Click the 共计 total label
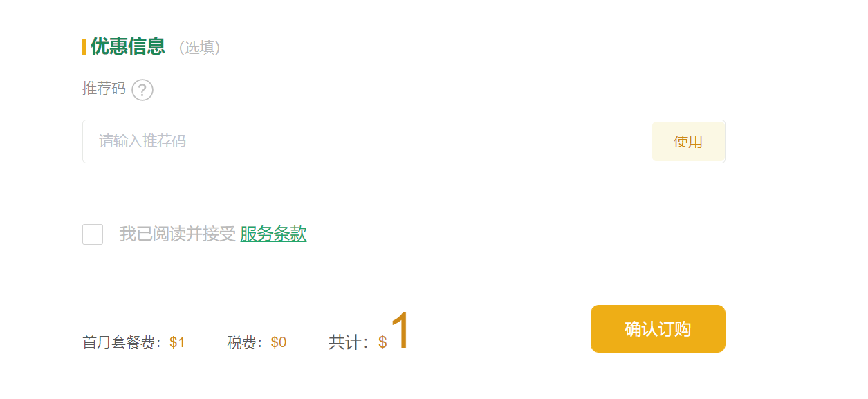The width and height of the screenshot is (868, 399). pos(349,342)
